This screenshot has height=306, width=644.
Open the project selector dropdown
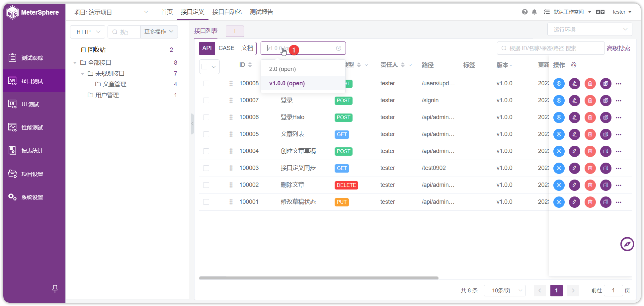[x=111, y=12]
